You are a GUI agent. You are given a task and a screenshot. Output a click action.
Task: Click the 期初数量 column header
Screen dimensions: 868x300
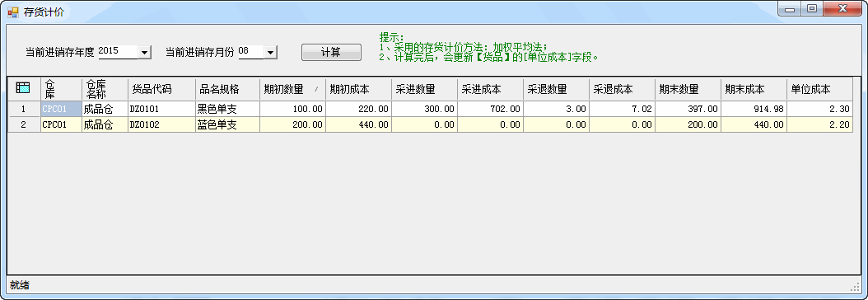(293, 88)
